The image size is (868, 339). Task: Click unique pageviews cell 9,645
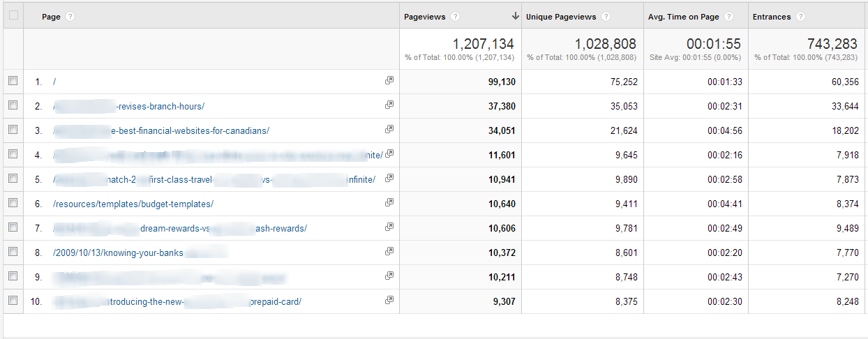click(627, 156)
